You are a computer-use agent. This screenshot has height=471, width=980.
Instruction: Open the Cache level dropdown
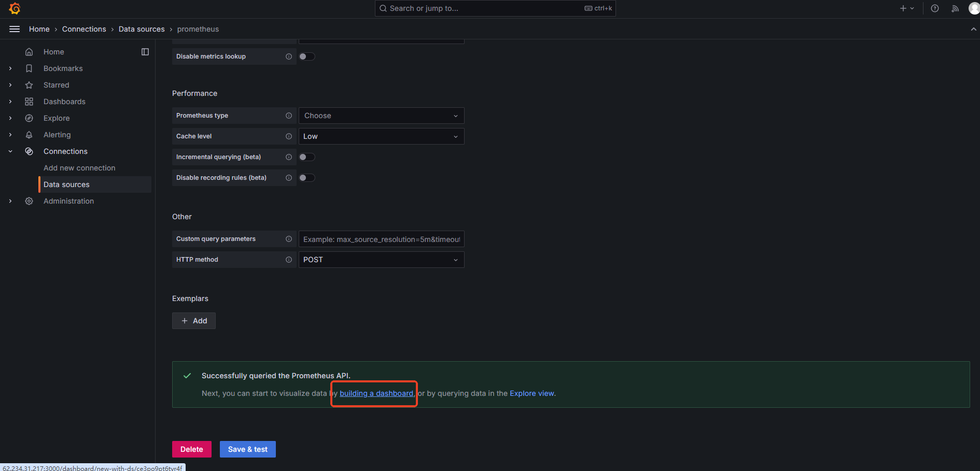click(381, 136)
